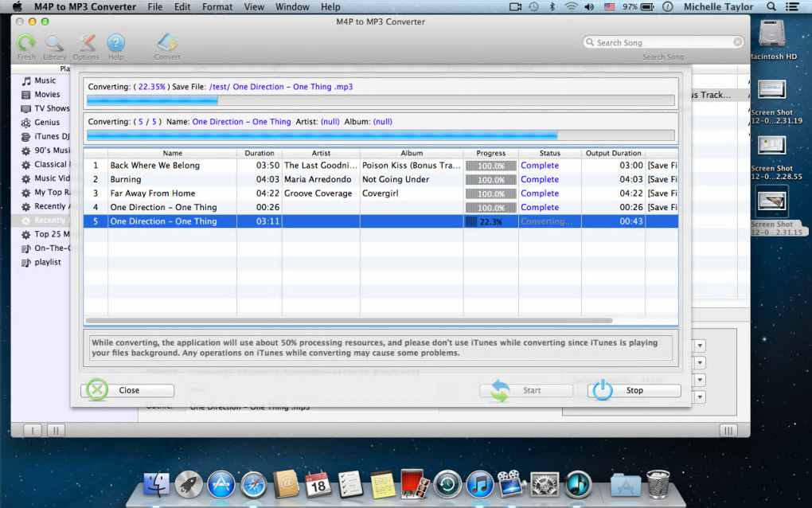
Task: Open the third dropdown arrow in the right panel
Action: [x=700, y=380]
